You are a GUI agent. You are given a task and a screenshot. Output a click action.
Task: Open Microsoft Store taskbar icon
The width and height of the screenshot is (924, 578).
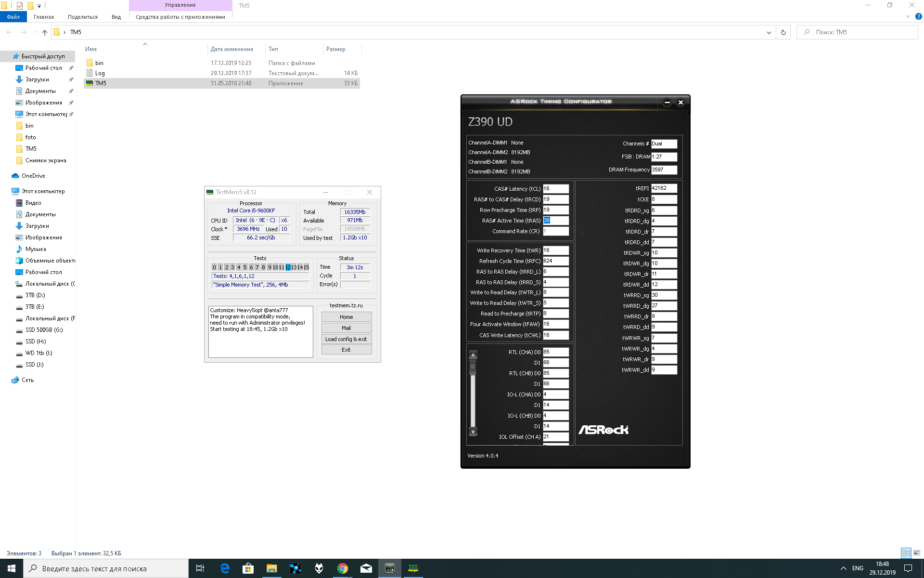[248, 568]
